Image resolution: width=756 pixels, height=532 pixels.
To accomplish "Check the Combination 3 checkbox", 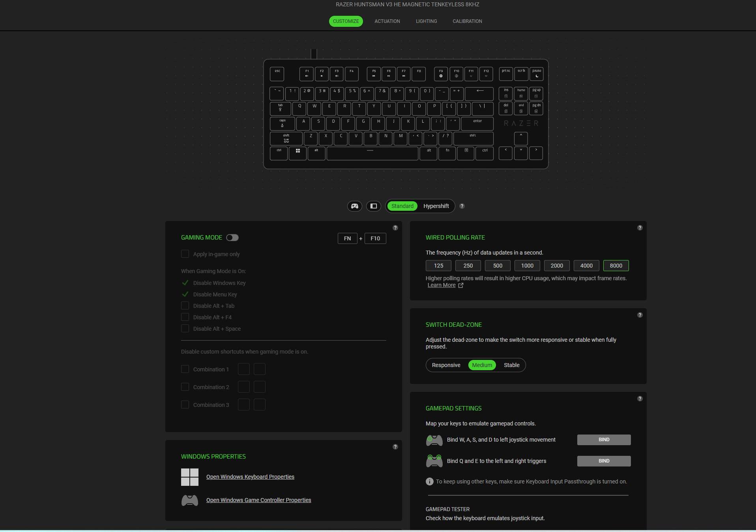I will [185, 405].
